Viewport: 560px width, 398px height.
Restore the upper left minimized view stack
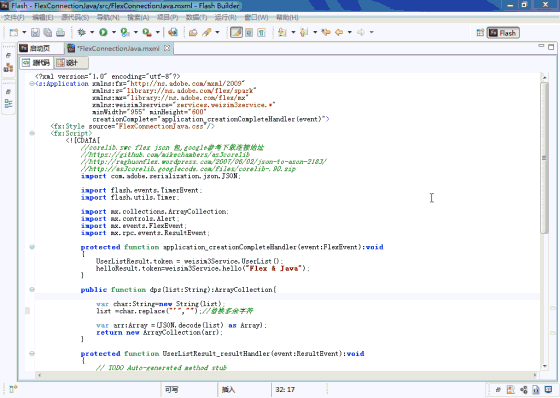click(8, 55)
